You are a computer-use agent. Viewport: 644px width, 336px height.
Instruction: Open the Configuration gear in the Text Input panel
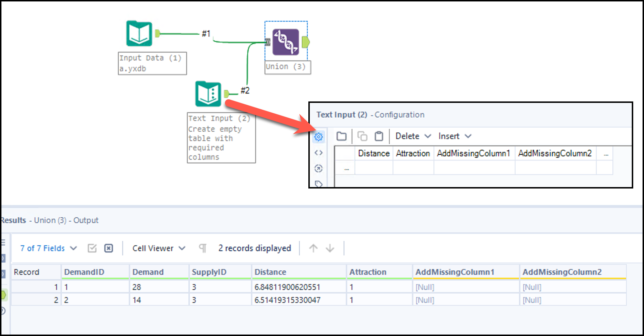[318, 137]
